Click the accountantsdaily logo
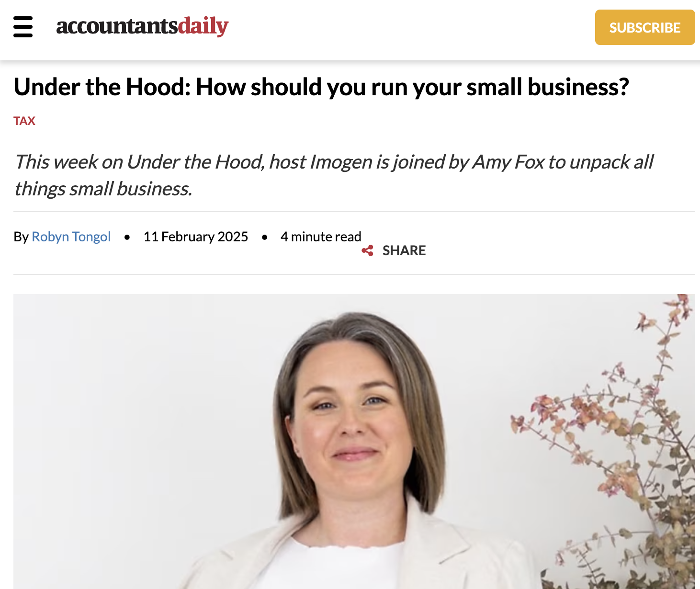The height and width of the screenshot is (589, 700). click(142, 26)
